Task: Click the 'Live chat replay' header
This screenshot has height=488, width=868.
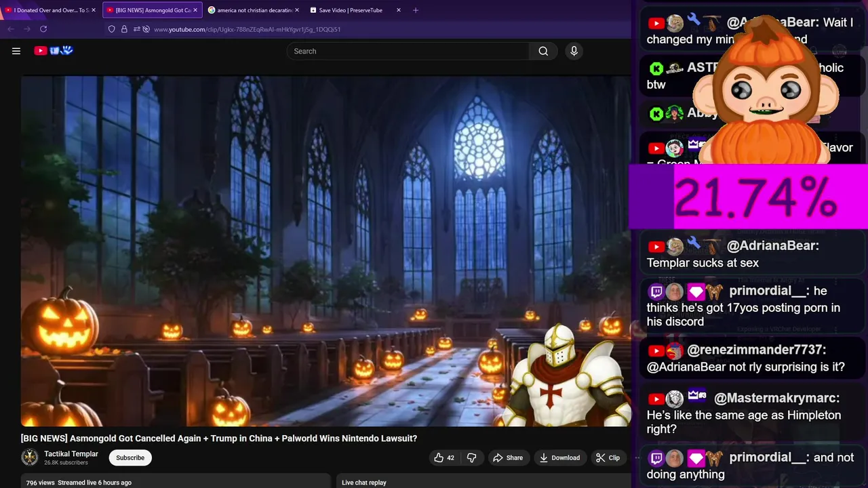Action: tap(364, 483)
